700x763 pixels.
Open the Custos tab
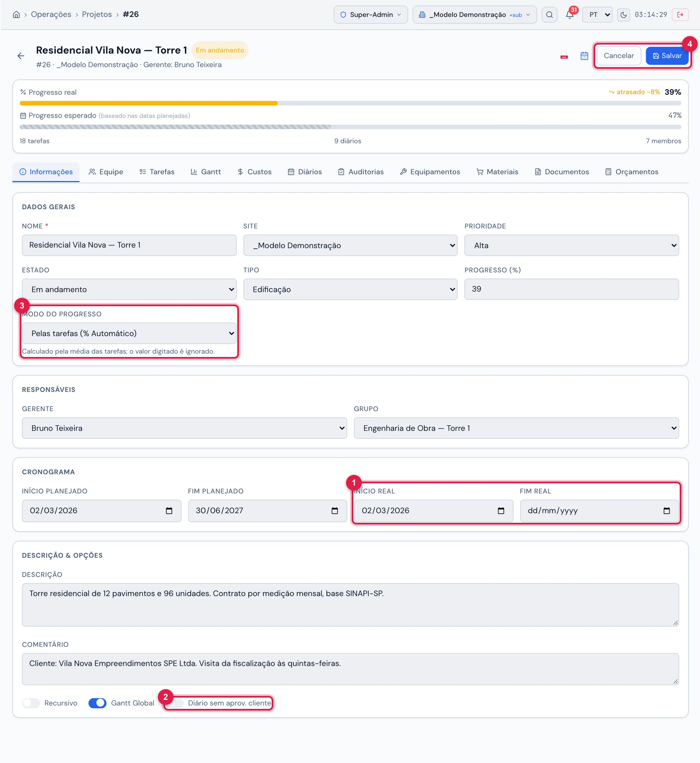tap(254, 172)
